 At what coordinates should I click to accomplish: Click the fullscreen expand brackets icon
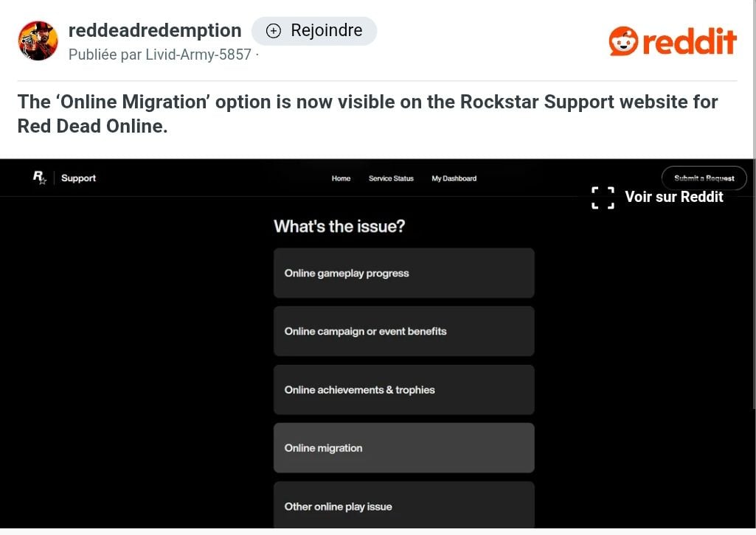coord(603,197)
